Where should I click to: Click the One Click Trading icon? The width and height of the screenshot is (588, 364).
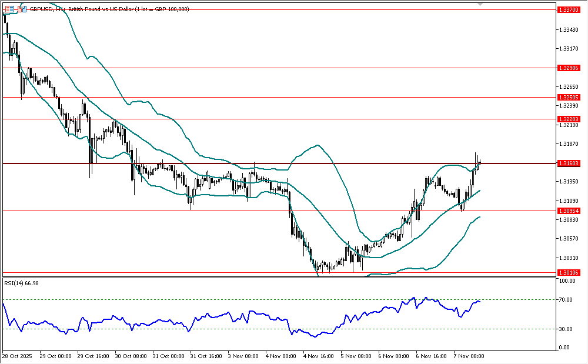click(x=22, y=9)
